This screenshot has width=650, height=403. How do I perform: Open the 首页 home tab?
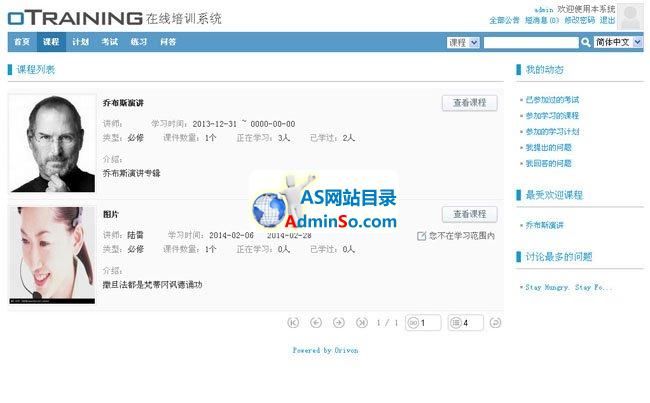click(x=22, y=42)
